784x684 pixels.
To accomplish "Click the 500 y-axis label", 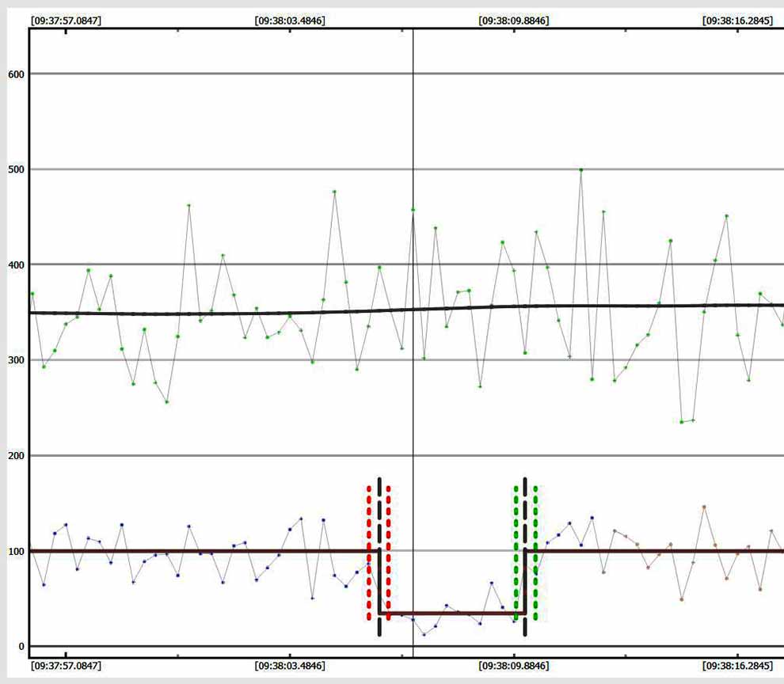I will [17, 169].
